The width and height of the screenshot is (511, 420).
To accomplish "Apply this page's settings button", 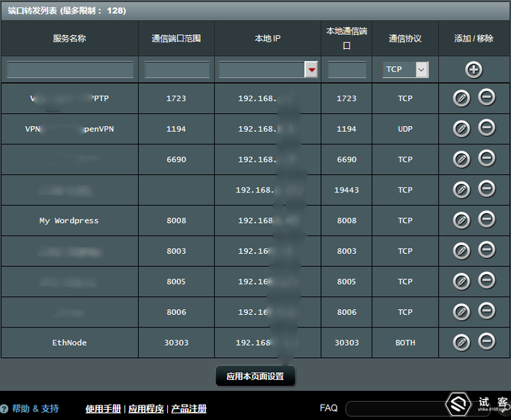I will coord(255,376).
